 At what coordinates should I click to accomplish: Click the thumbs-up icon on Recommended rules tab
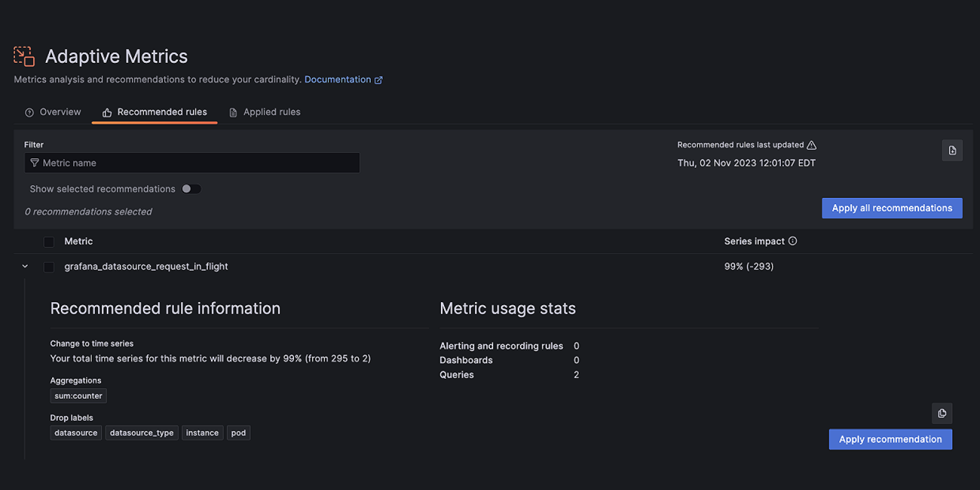(106, 111)
